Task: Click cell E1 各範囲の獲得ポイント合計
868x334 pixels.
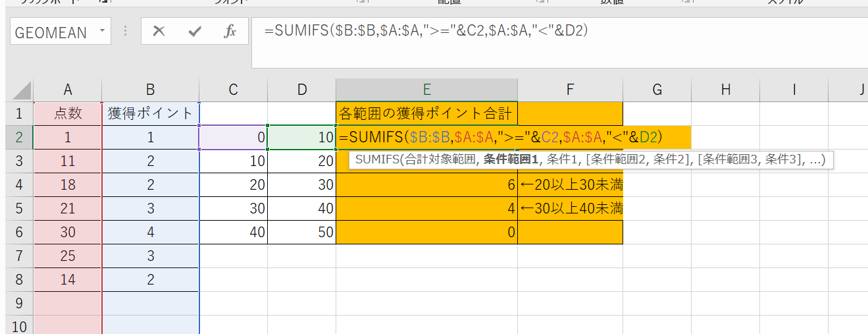Action: pos(426,113)
